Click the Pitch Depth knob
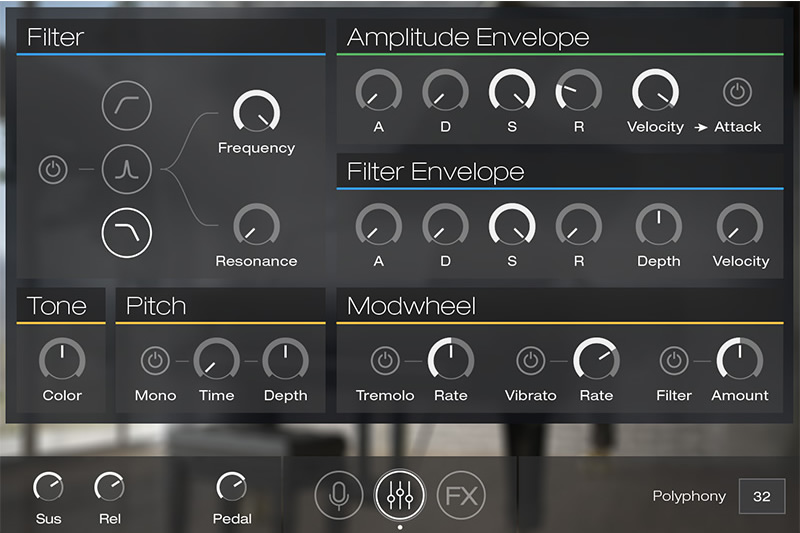800x533 pixels. point(285,360)
